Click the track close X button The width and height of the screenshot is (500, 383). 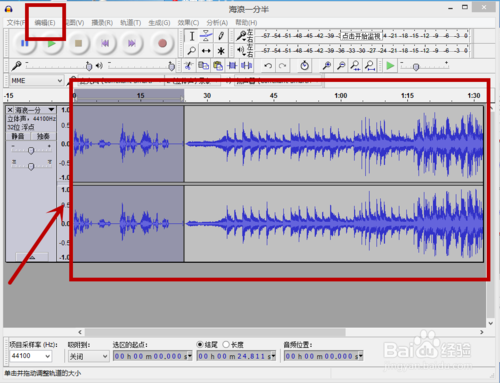point(10,110)
